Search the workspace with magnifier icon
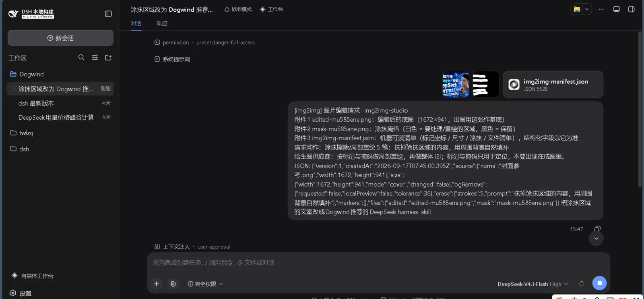Image resolution: width=644 pixels, height=299 pixels. point(81,58)
